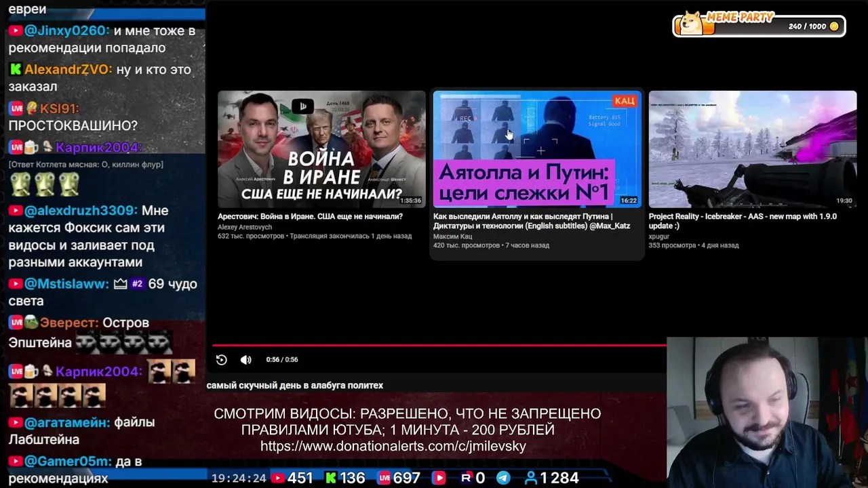The width and height of the screenshot is (868, 488).
Task: Click the chat message 'ПРОСТОКВАШИНО?'
Action: [73, 126]
